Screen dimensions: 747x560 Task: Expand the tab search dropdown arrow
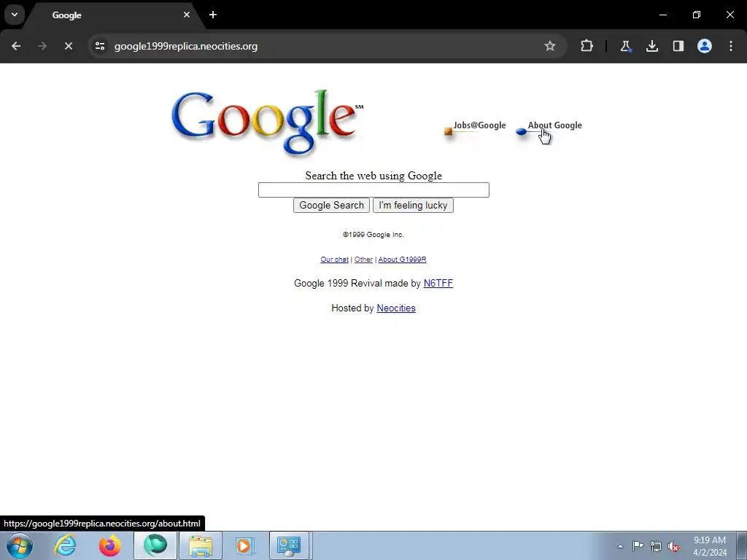(15, 15)
